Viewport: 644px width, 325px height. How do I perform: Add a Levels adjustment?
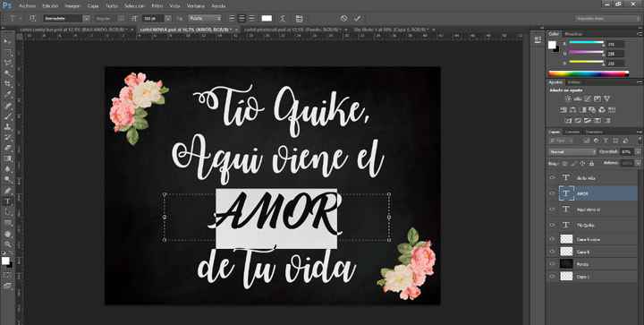coord(578,98)
